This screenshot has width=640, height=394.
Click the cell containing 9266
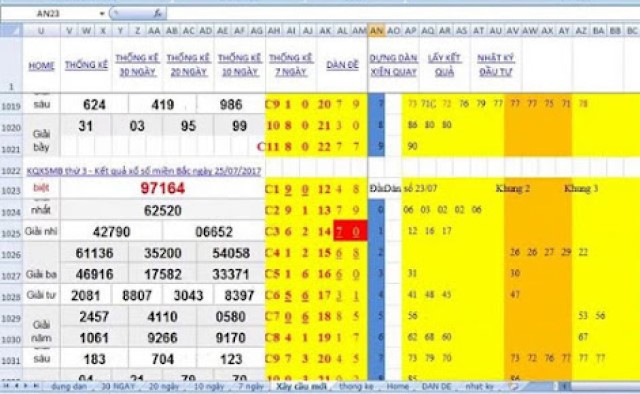point(162,338)
